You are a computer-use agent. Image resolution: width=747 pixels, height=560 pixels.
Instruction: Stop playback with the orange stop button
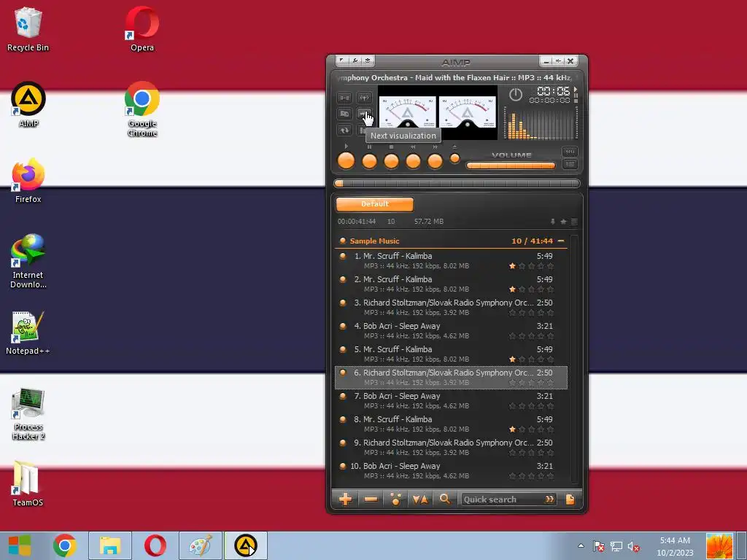tap(391, 161)
